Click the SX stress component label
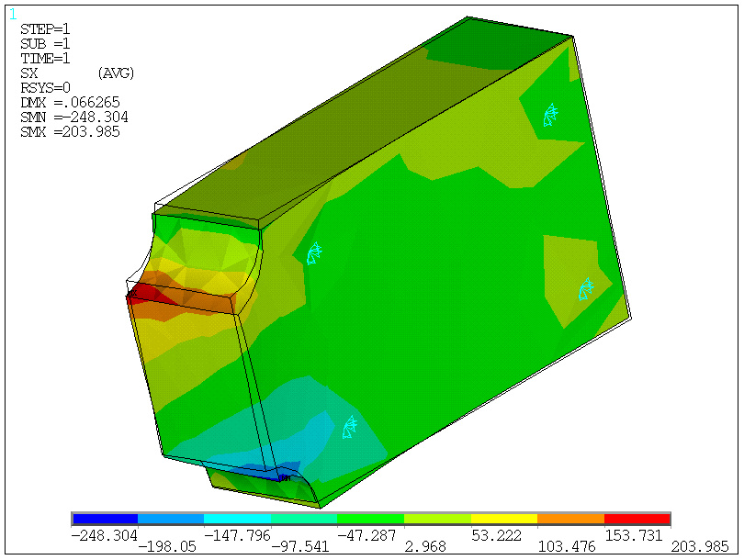This screenshot has height=560, width=744. click(29, 73)
